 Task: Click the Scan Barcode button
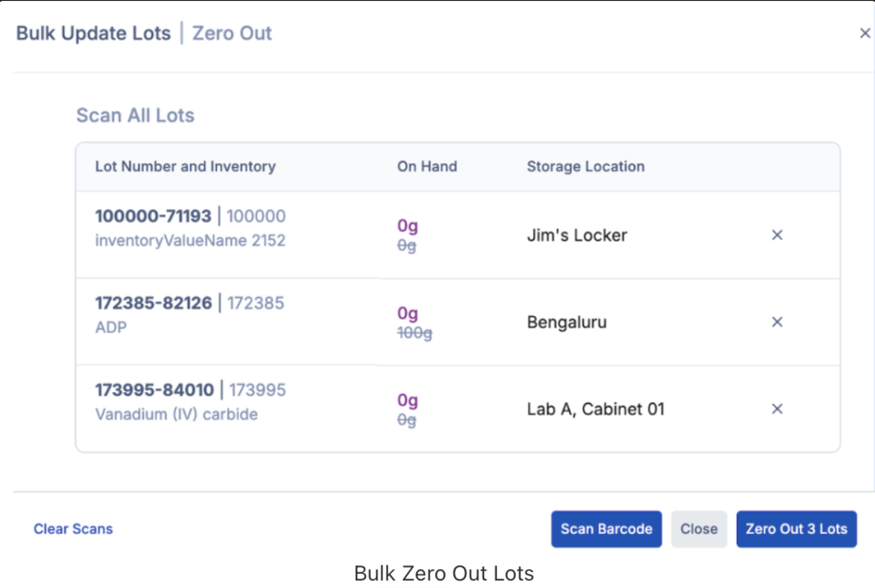tap(606, 529)
